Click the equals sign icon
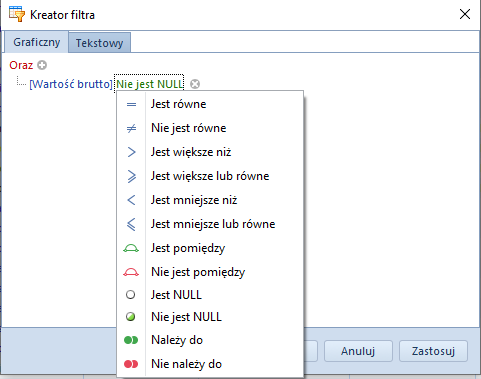Screen dimensions: 481x379 (131, 104)
